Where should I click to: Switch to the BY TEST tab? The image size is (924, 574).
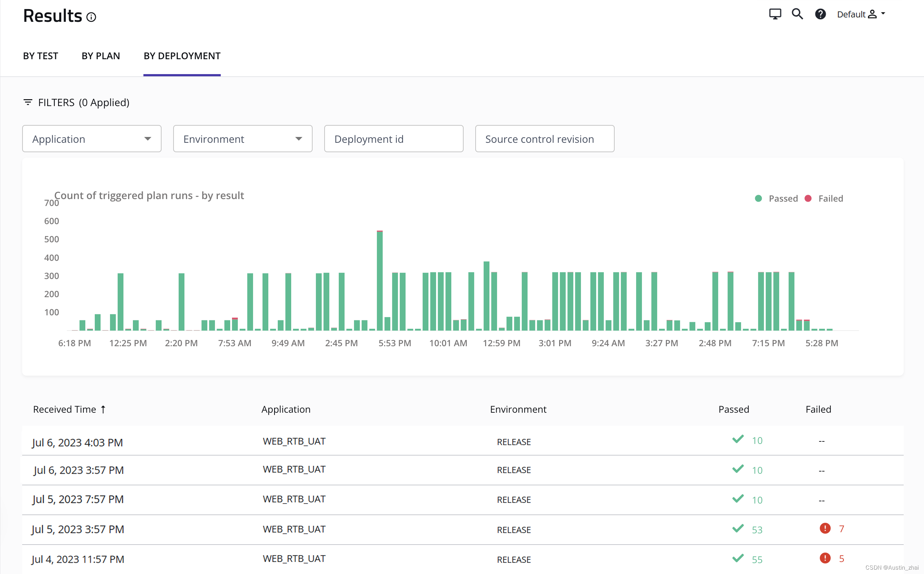[40, 56]
